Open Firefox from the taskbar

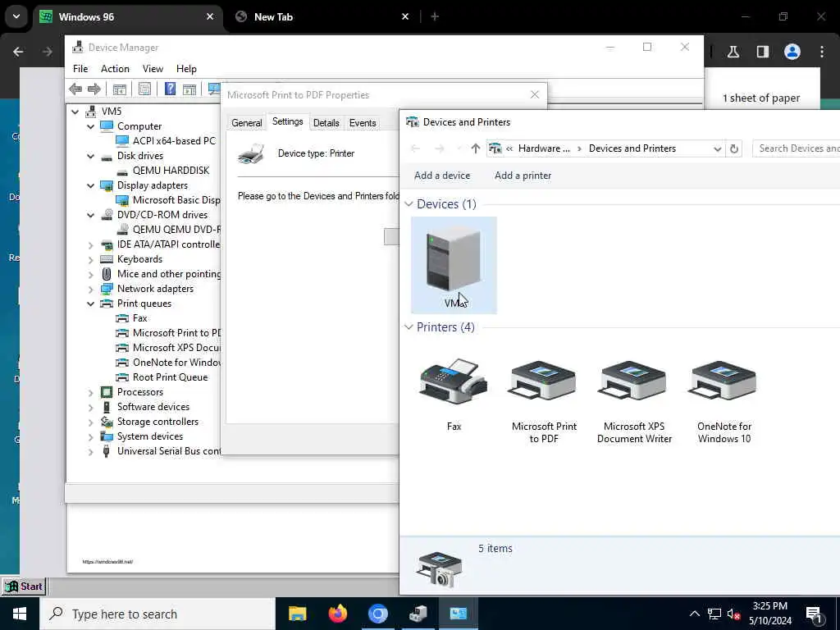pyautogui.click(x=337, y=614)
